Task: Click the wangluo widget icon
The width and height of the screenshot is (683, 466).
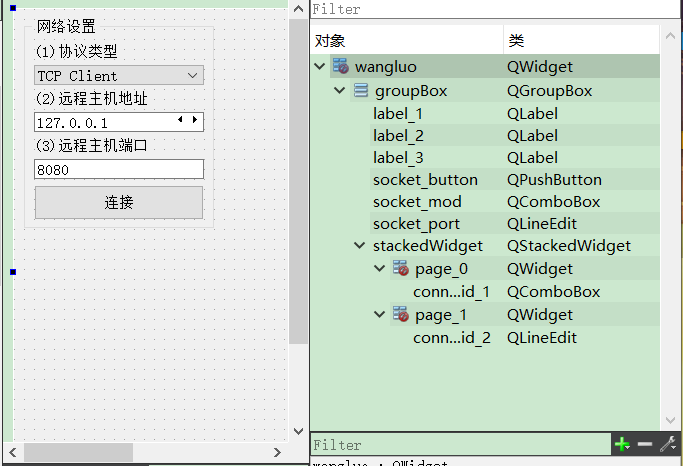Action: (341, 66)
